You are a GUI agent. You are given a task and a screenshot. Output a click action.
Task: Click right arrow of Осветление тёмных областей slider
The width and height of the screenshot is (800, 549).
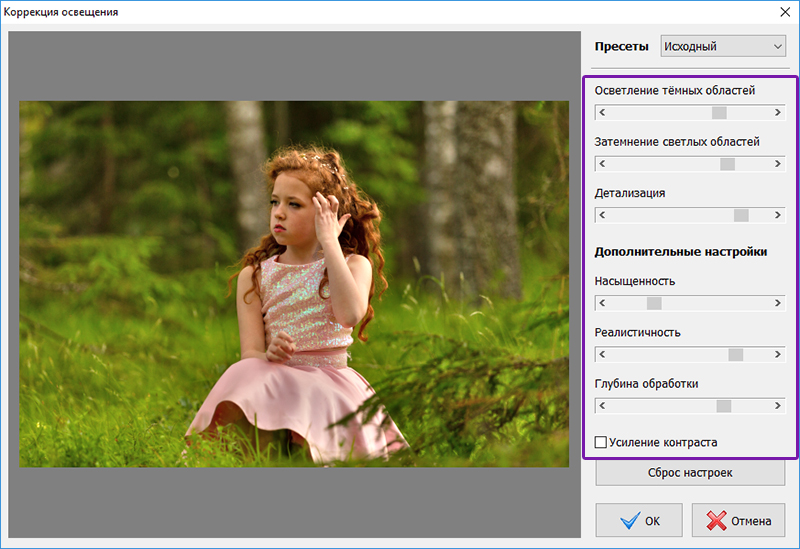click(778, 113)
